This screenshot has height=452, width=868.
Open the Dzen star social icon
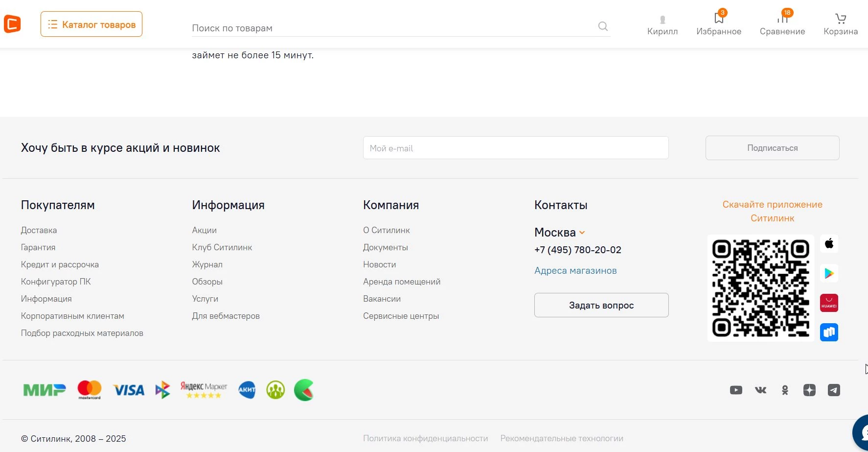(x=809, y=390)
